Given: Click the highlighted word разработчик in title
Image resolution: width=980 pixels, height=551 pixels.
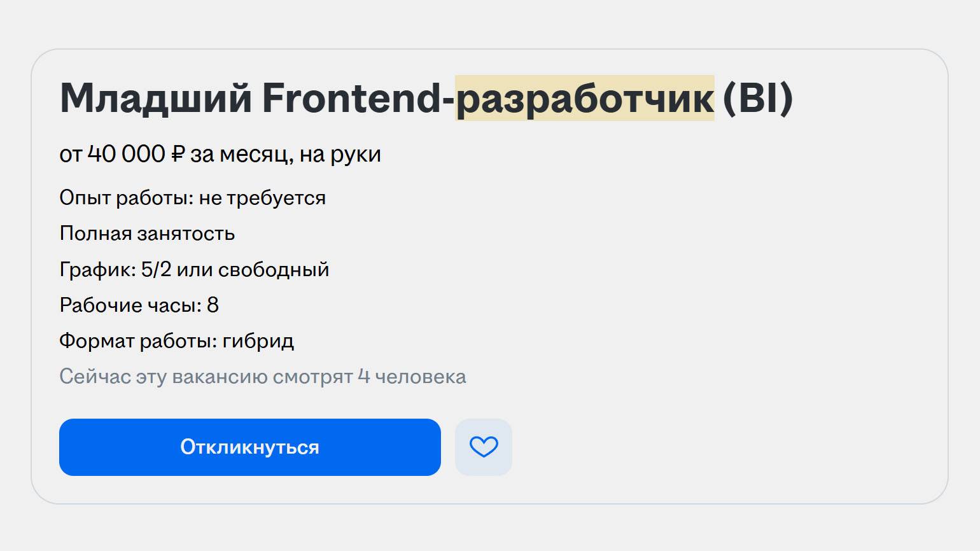Looking at the screenshot, I should click(x=585, y=99).
